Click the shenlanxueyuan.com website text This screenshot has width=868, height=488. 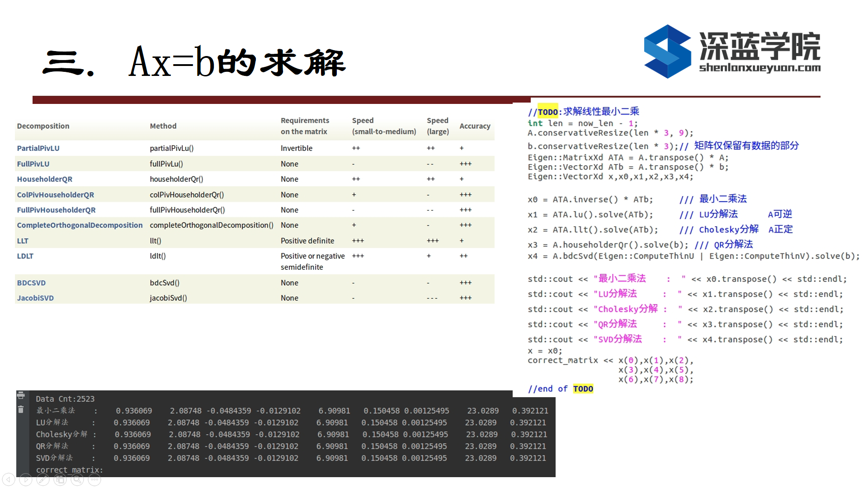coord(759,68)
